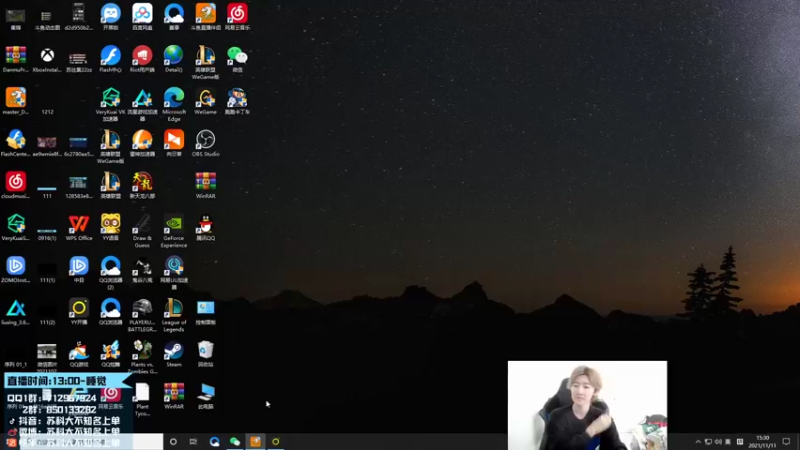Screen dimensions: 800x450
Task: Switch to YY yellow ring taskbar app
Action: (276, 442)
